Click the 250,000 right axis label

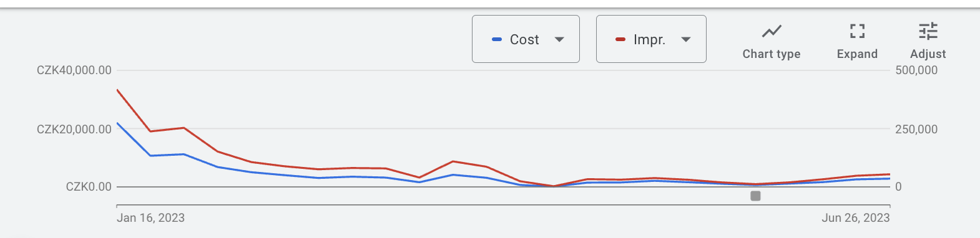click(916, 130)
